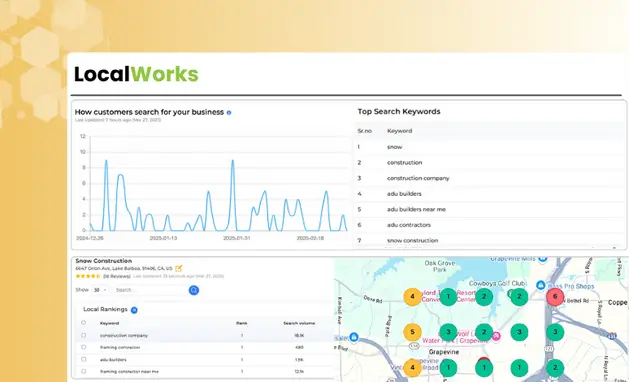Check the adu builders row checkbox
This screenshot has height=382, width=629.
(83, 360)
